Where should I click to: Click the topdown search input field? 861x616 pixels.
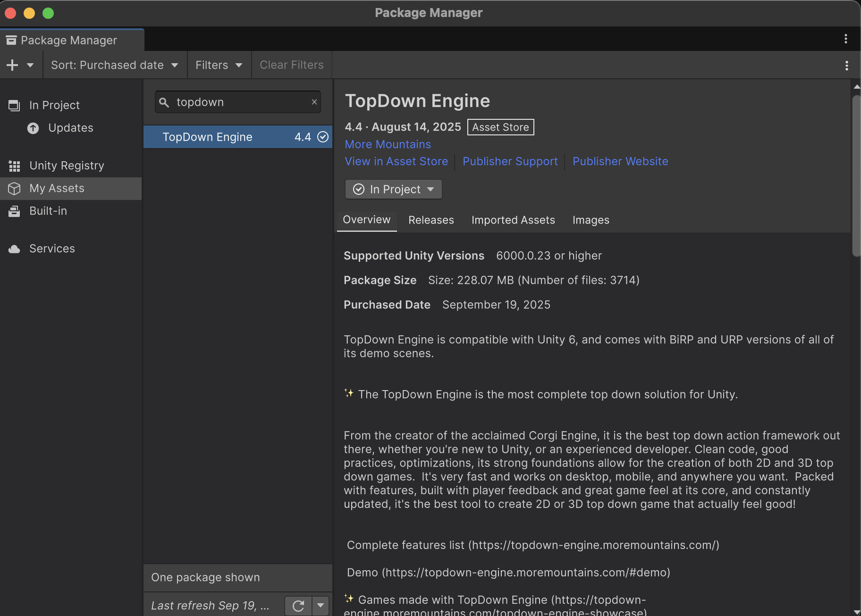tap(238, 102)
